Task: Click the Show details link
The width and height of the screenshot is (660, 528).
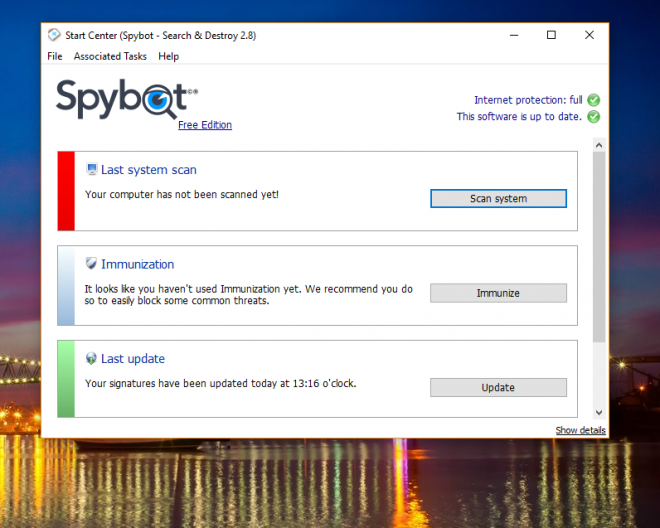Action: [x=580, y=430]
